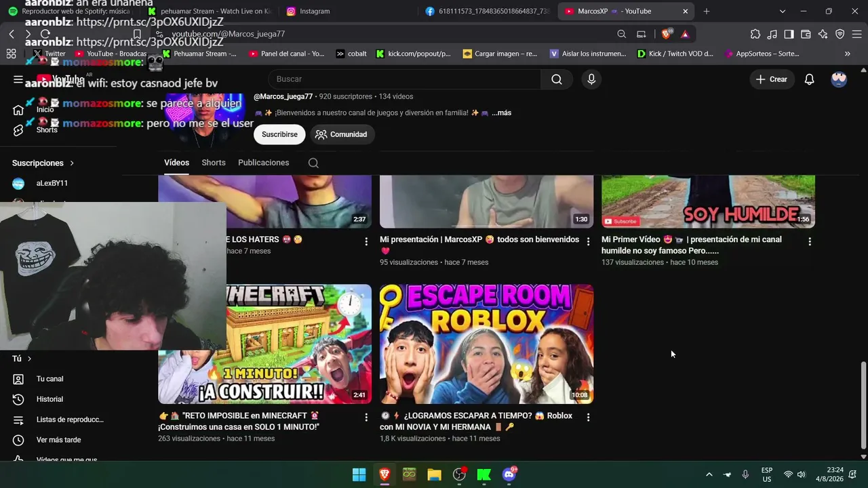Screen dimensions: 868x488
Task: Switch to the Vídeos channel tab
Action: point(176,163)
